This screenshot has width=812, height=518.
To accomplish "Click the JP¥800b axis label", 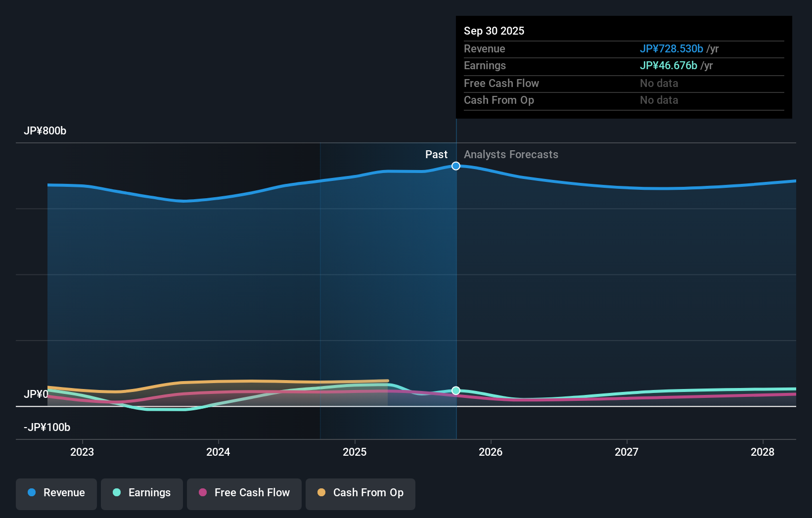I will [x=45, y=131].
